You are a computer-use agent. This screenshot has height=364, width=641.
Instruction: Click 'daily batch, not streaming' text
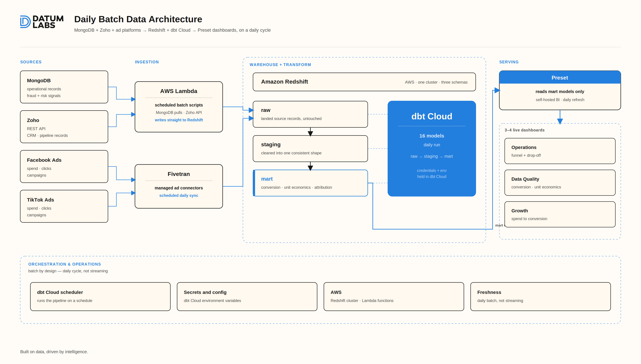500,301
